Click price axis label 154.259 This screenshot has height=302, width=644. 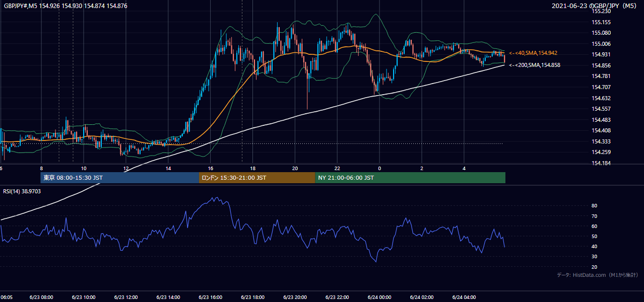point(601,152)
